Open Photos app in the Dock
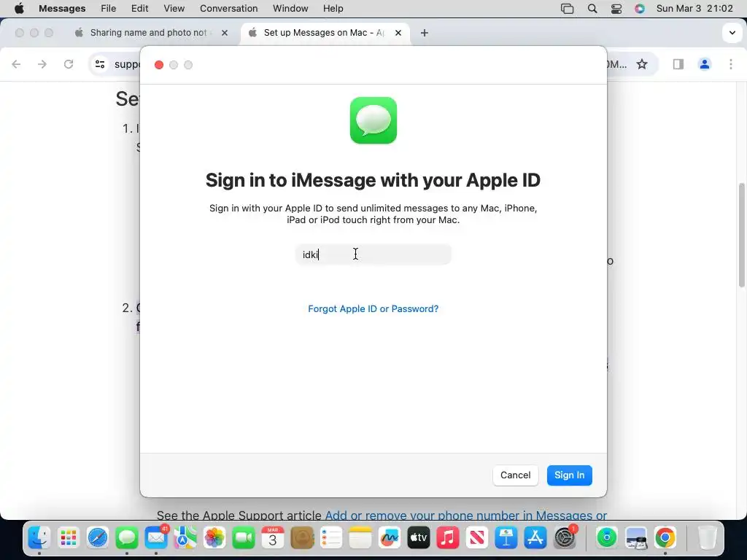This screenshot has height=560, width=747. coord(214,537)
